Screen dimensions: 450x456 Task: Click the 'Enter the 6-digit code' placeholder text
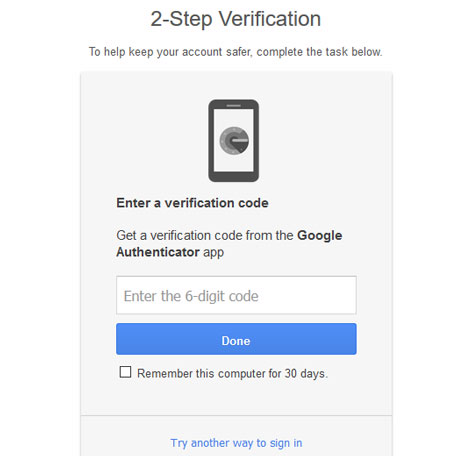coord(191,296)
